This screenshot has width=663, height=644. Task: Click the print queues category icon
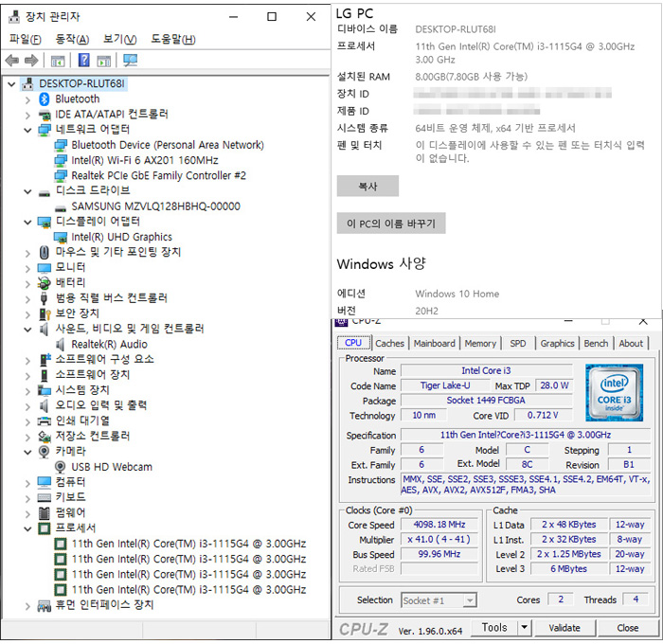[44, 421]
